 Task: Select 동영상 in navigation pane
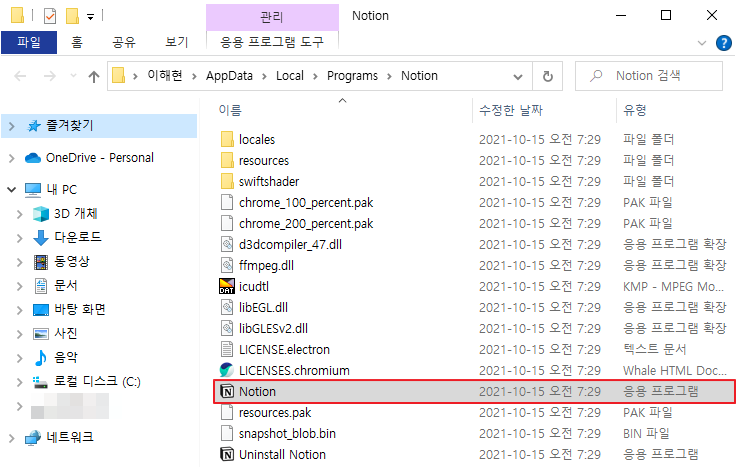(x=72, y=261)
